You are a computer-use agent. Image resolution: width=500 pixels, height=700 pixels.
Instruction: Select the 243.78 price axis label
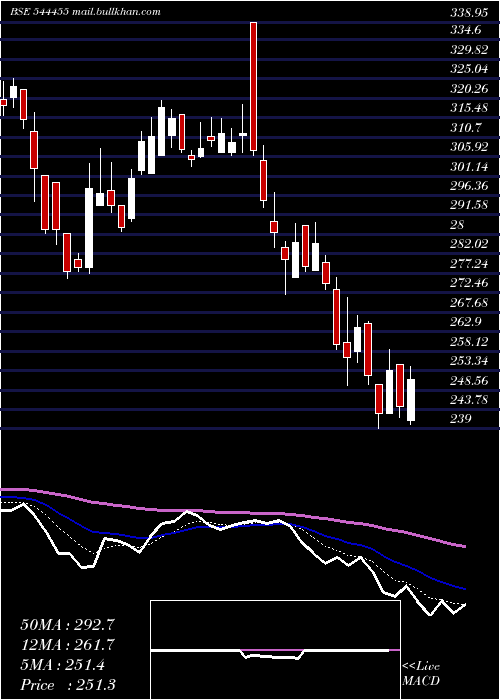[x=469, y=400]
